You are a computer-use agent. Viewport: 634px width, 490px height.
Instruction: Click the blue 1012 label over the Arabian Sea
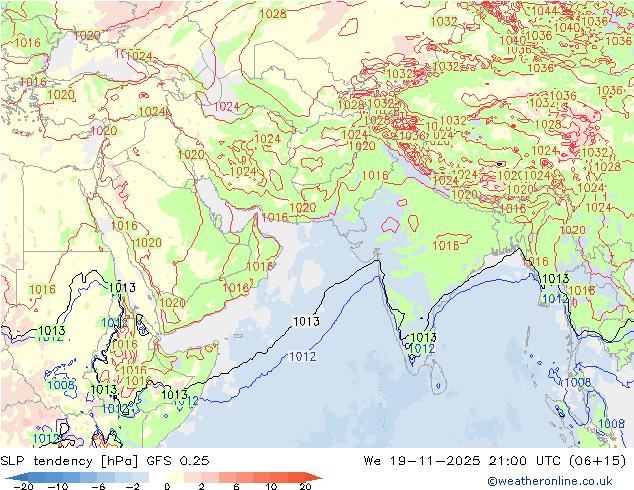coord(303,356)
